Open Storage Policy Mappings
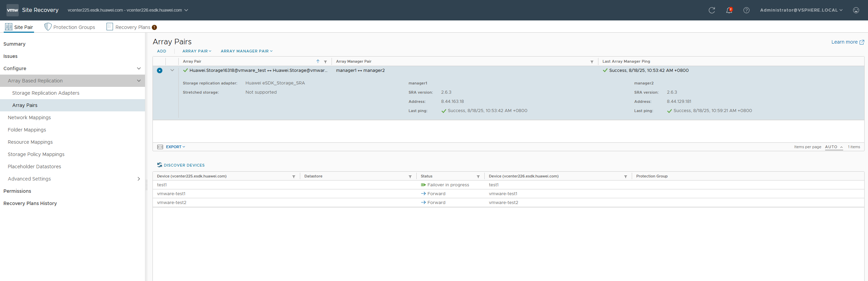868x281 pixels. [36, 154]
